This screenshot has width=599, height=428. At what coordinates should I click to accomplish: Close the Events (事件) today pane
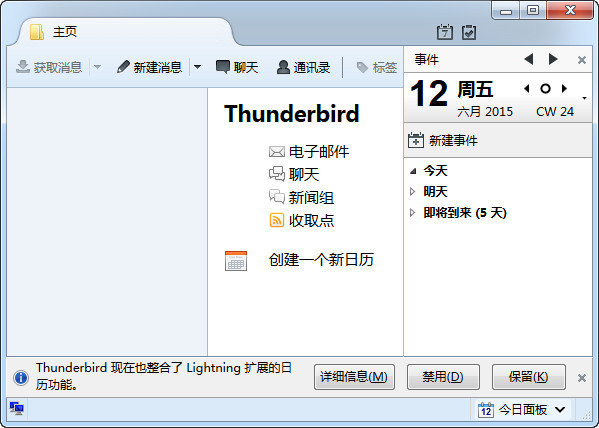(x=582, y=60)
